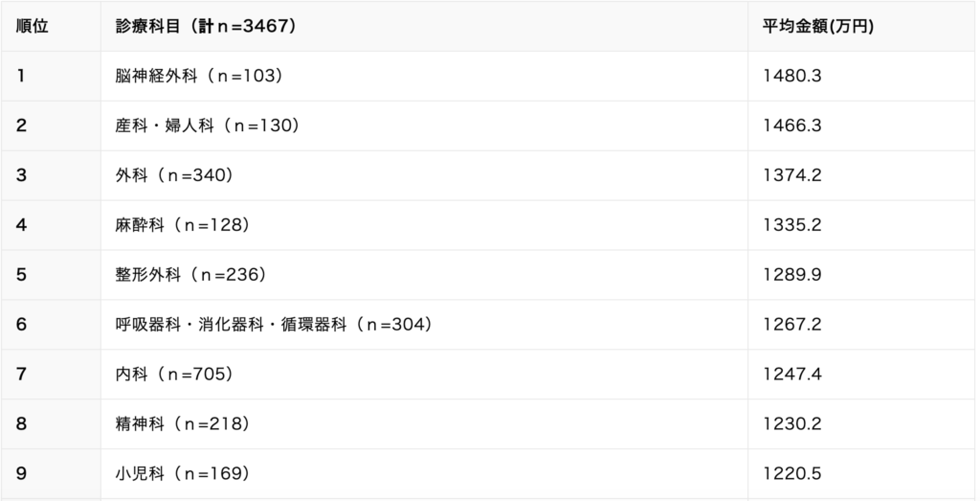
Task: Click the 精神科 (n=218) entry
Action: [x=182, y=423]
